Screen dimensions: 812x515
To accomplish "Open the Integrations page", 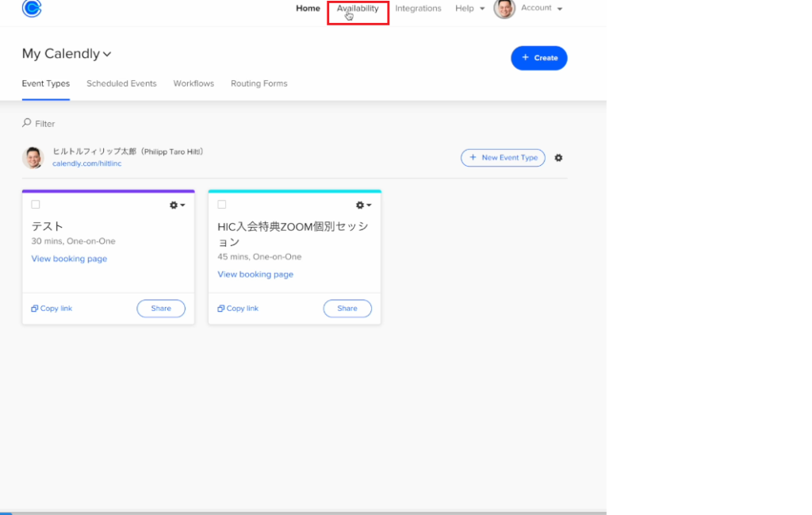I will point(418,8).
